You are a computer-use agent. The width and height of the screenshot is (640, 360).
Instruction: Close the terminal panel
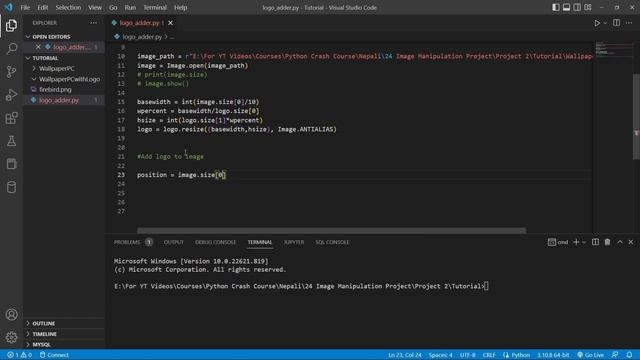pos(631,242)
